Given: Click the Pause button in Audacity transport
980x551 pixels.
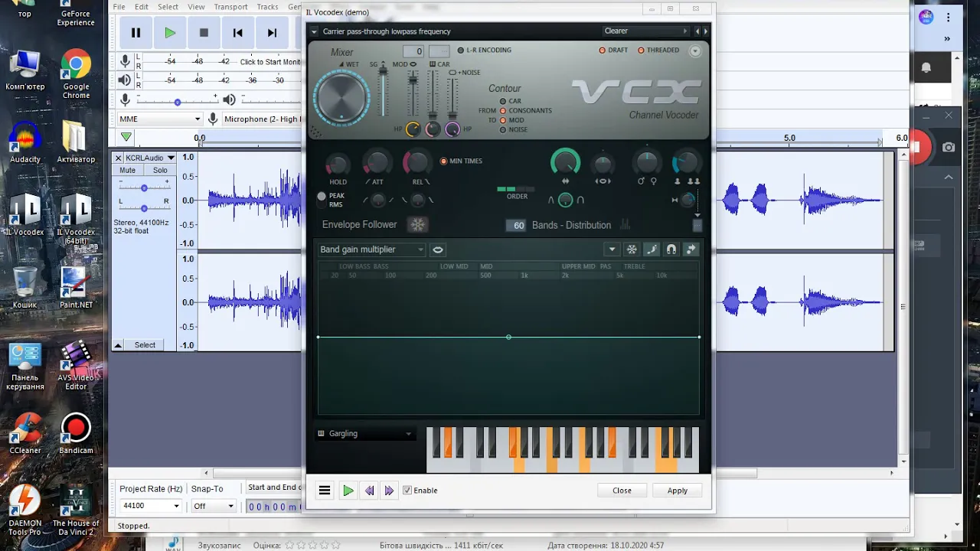Looking at the screenshot, I should click(136, 33).
